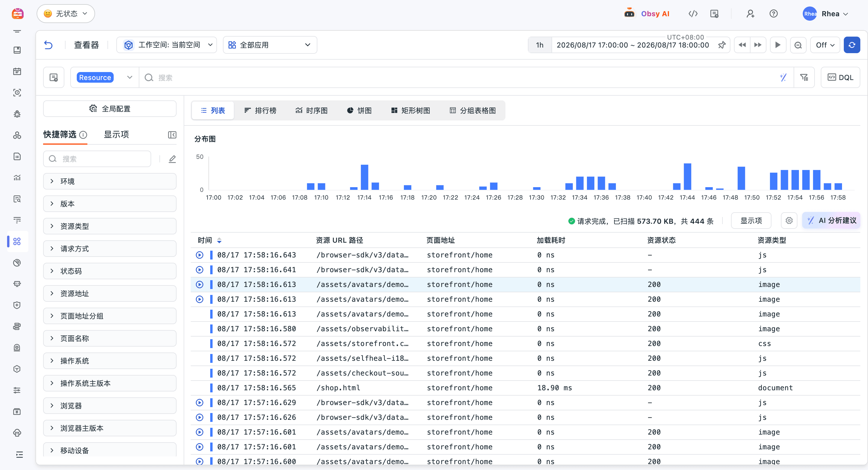Click the 显示项 button above table
Image resolution: width=868 pixels, height=470 pixels.
click(x=751, y=221)
